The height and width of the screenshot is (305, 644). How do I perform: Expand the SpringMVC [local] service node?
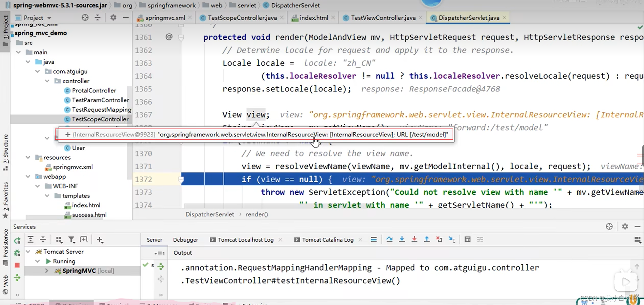[47, 271]
